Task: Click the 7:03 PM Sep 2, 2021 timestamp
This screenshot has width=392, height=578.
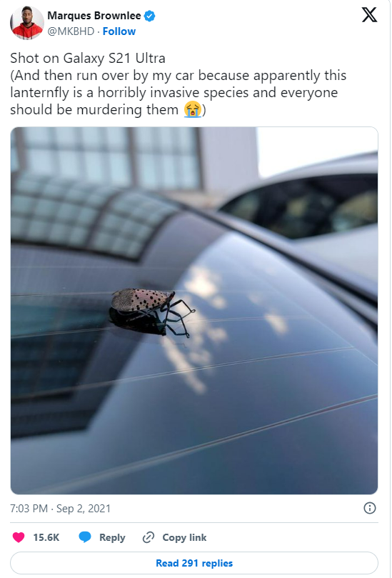Action: point(61,509)
